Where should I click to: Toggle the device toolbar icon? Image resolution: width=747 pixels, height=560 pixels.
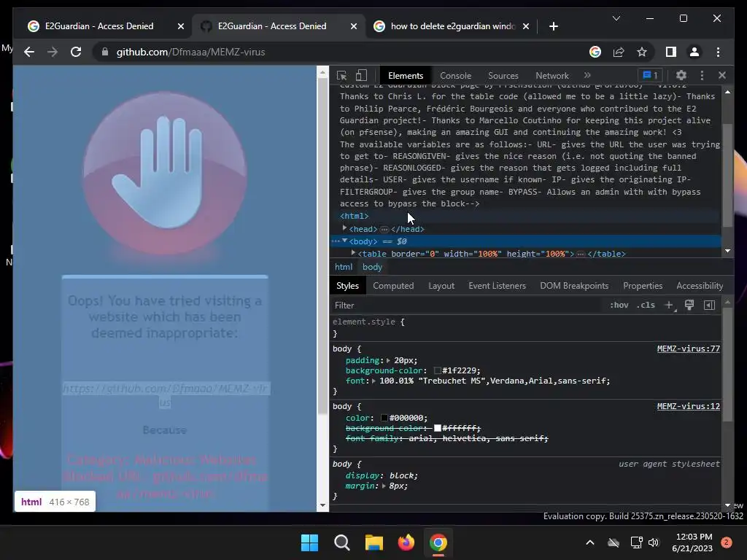coord(362,75)
